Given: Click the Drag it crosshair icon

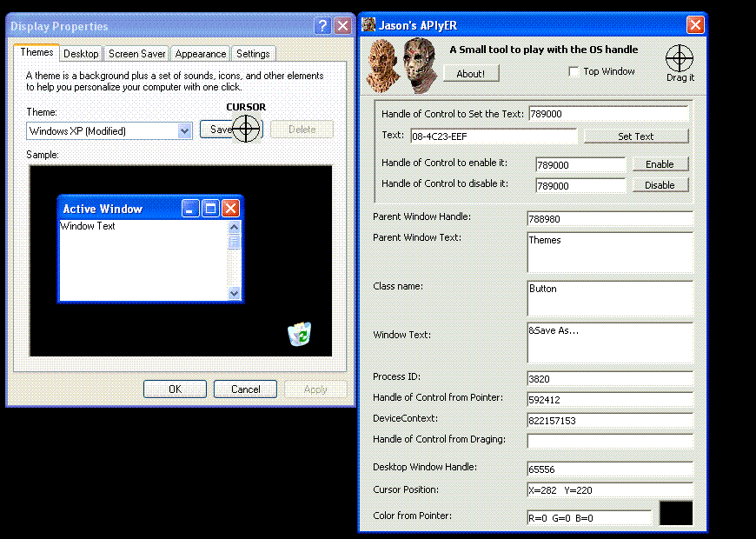Looking at the screenshot, I should click(680, 58).
